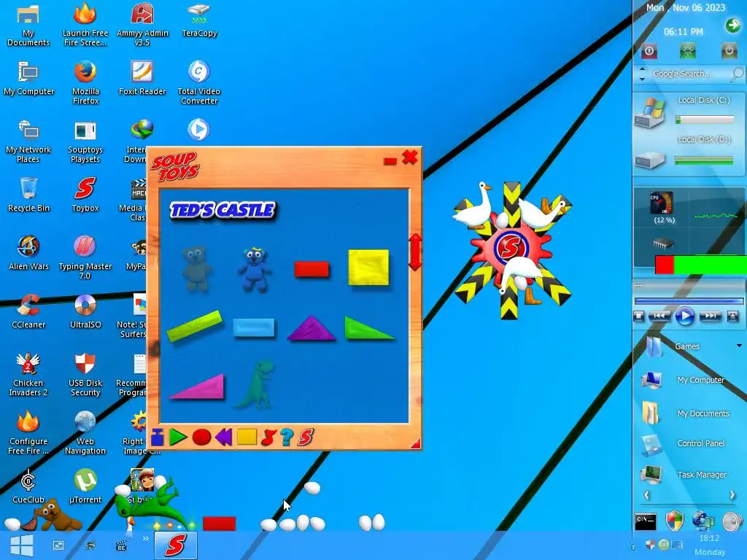Toggle the red music note sound icon
The width and height of the screenshot is (747, 560).
pyautogui.click(x=268, y=437)
